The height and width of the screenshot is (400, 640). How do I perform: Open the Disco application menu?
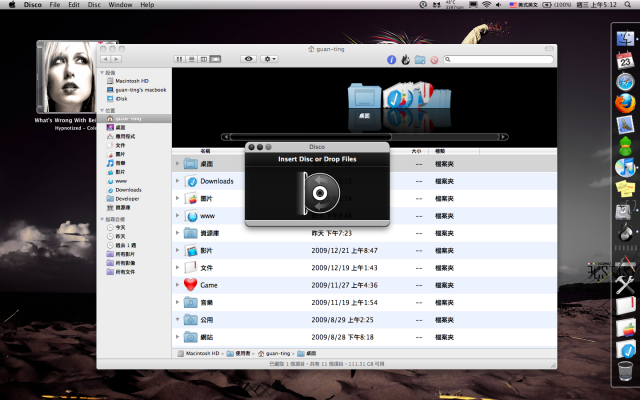(x=33, y=5)
